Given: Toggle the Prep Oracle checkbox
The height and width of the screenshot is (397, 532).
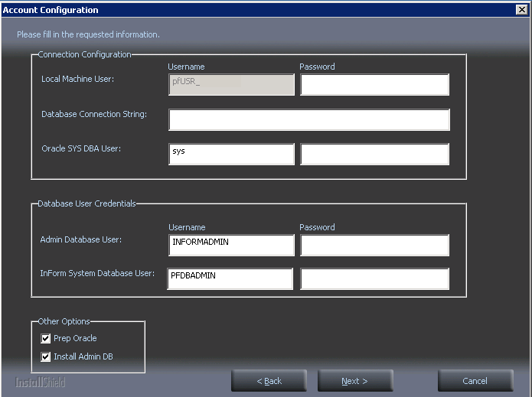Looking at the screenshot, I should point(45,338).
